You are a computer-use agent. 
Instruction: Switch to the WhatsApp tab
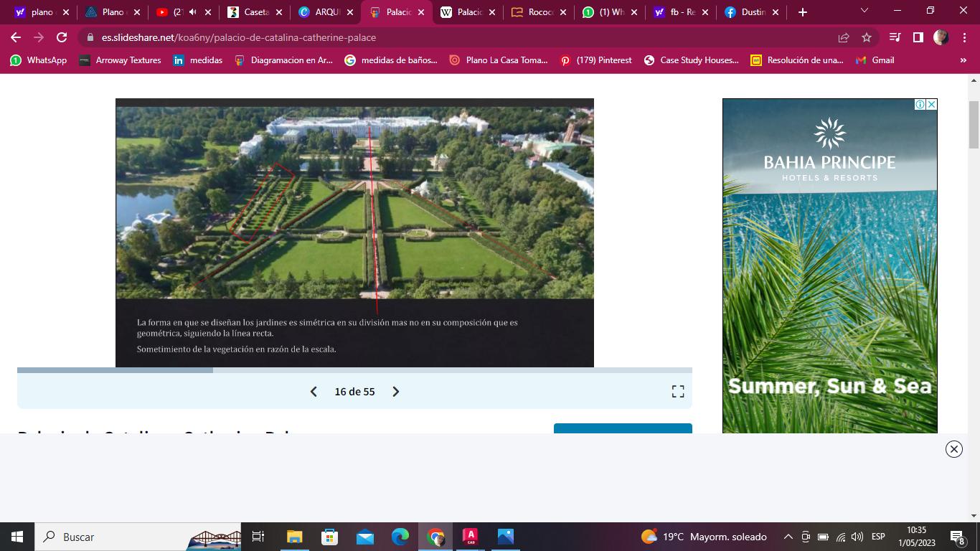pyautogui.click(x=611, y=12)
